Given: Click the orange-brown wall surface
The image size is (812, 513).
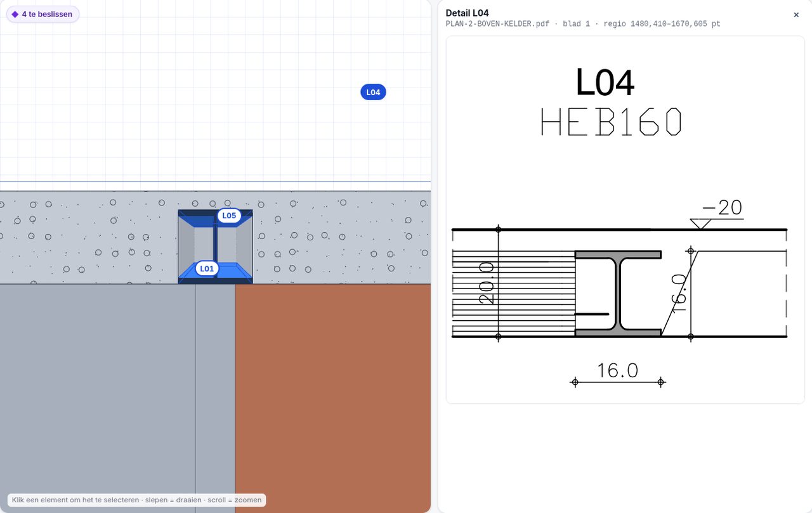Looking at the screenshot, I should 332,398.
